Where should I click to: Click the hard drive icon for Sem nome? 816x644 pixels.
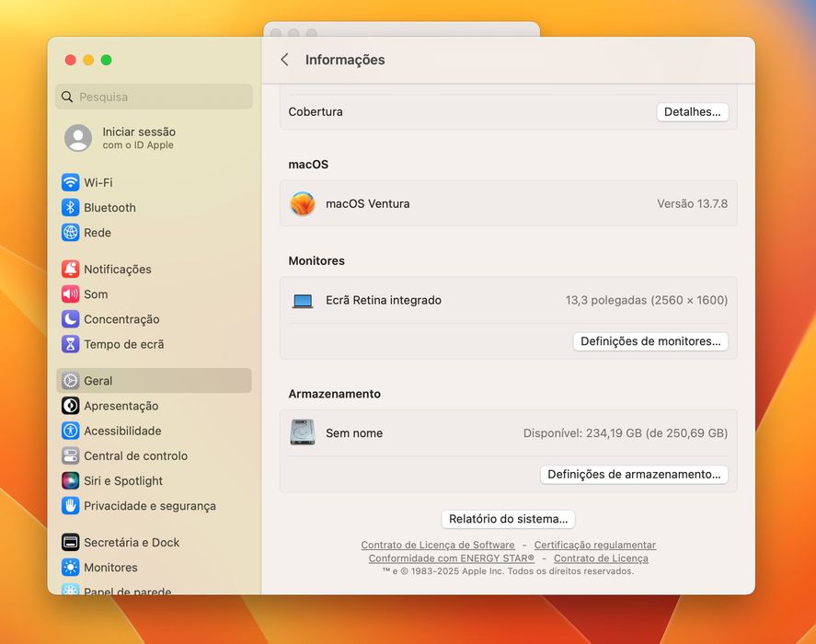pyautogui.click(x=303, y=432)
